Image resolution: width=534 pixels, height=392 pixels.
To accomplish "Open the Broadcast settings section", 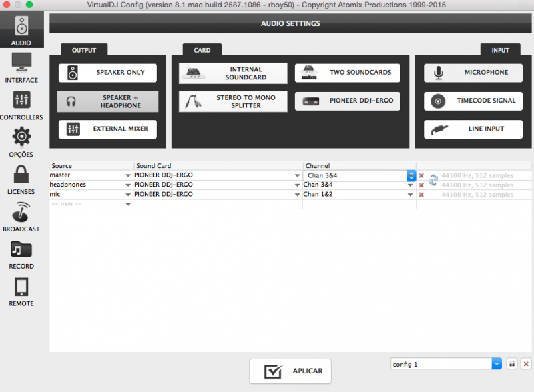I will [x=21, y=217].
